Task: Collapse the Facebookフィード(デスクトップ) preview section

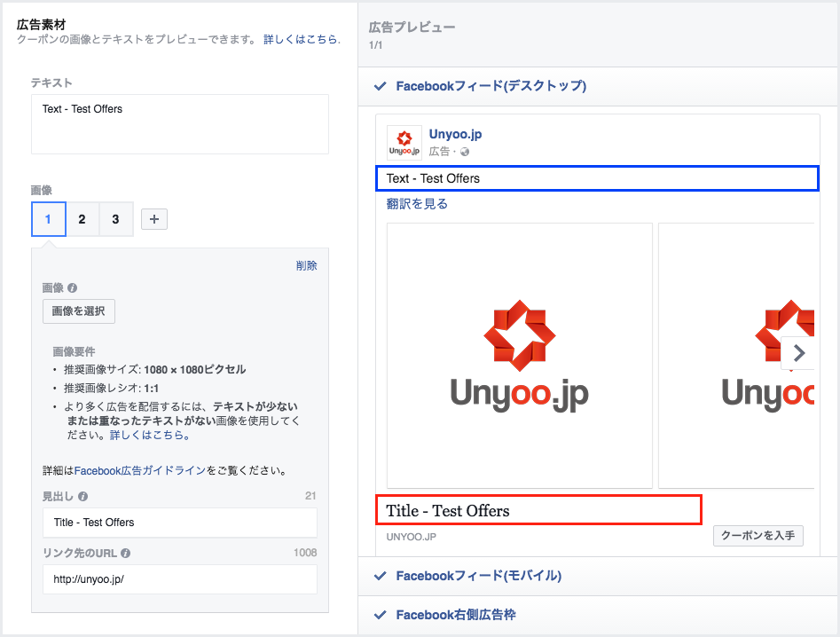Action: click(598, 86)
